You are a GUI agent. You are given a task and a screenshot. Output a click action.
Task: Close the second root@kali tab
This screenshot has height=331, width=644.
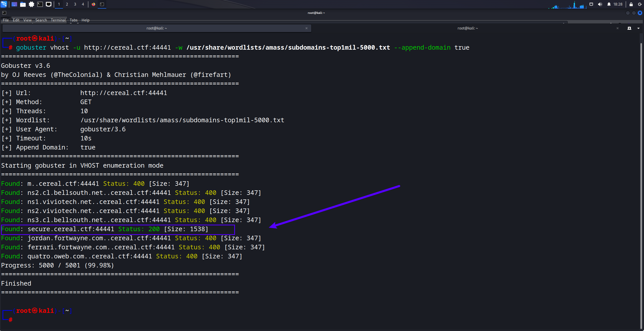(x=618, y=28)
